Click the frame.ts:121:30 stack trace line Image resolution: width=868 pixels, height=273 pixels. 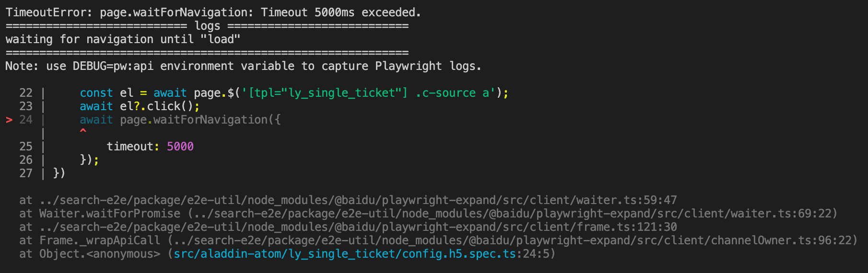[348, 227]
